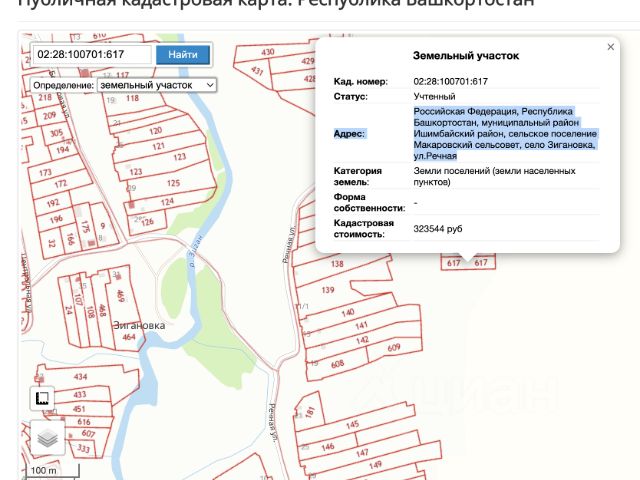
Task: Click the Земельный участок popup title
Action: click(466, 56)
